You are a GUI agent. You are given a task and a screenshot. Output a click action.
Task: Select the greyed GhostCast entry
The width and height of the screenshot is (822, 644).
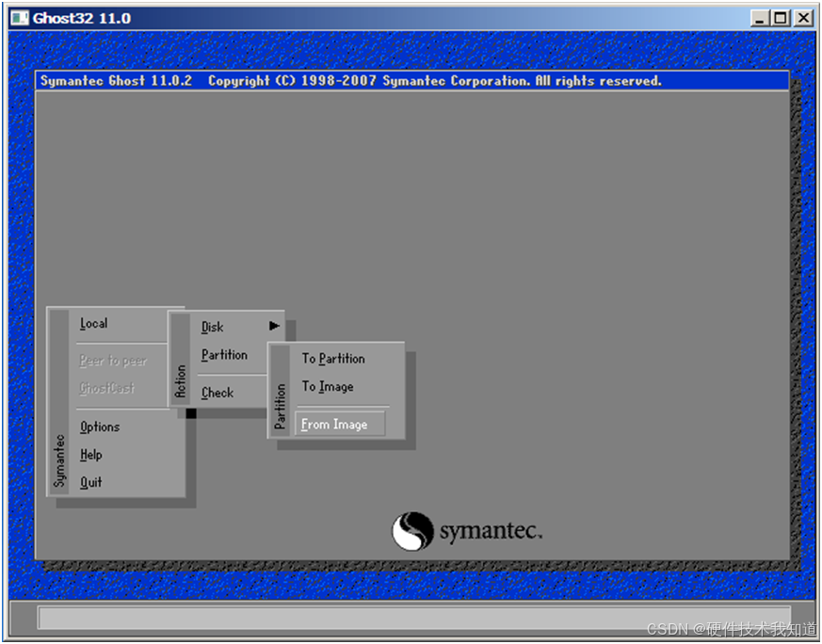point(107,388)
